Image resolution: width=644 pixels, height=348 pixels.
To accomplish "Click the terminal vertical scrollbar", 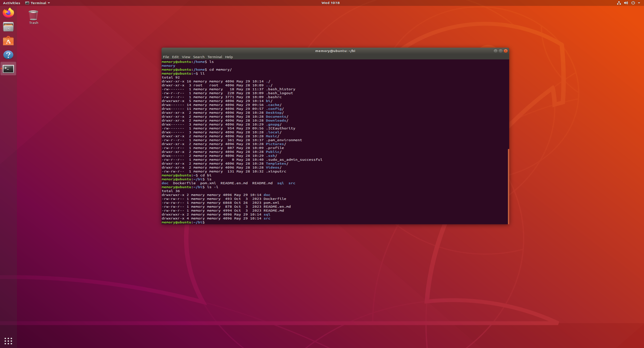I will pos(508,186).
